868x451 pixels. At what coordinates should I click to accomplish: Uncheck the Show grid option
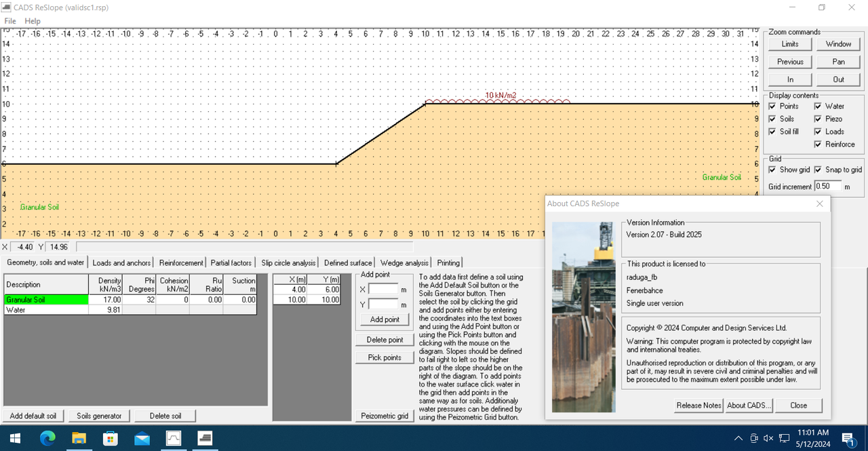[x=772, y=170]
